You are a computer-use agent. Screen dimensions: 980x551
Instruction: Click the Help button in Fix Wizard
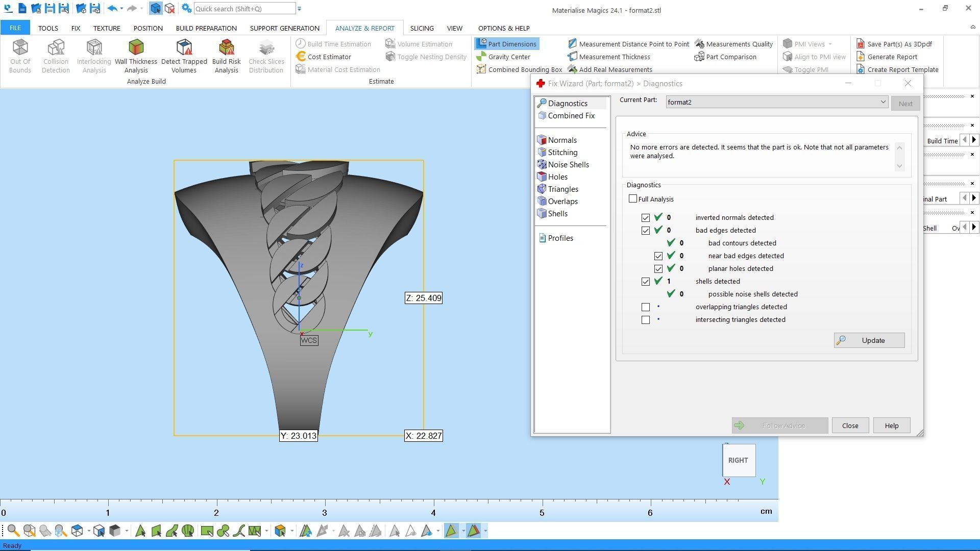click(891, 425)
